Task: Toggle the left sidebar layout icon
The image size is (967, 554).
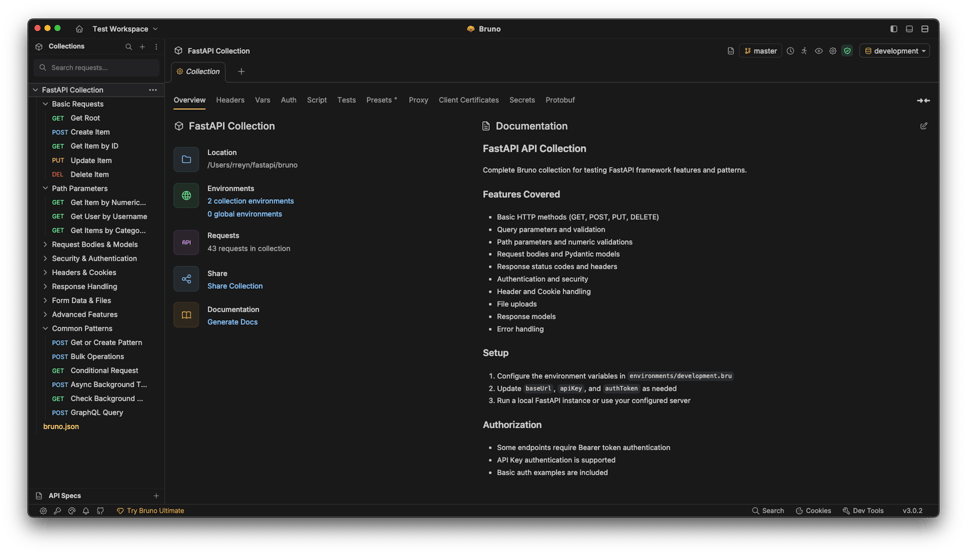Action: tap(894, 29)
